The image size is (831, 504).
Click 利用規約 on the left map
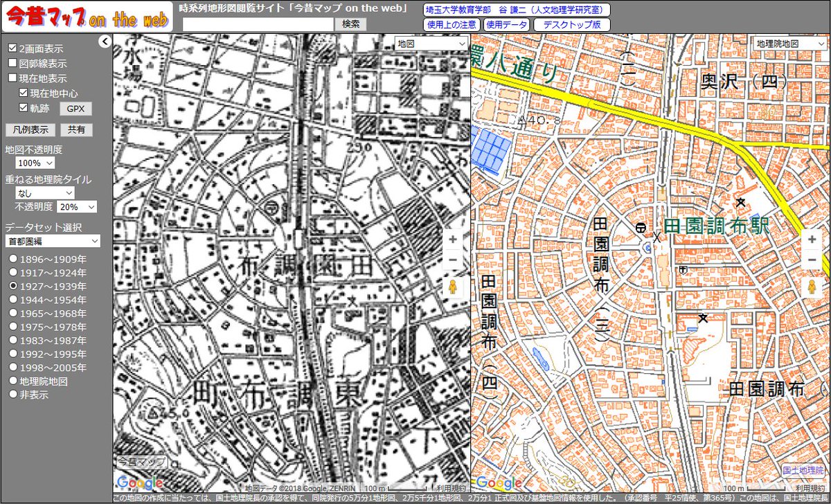452,488
